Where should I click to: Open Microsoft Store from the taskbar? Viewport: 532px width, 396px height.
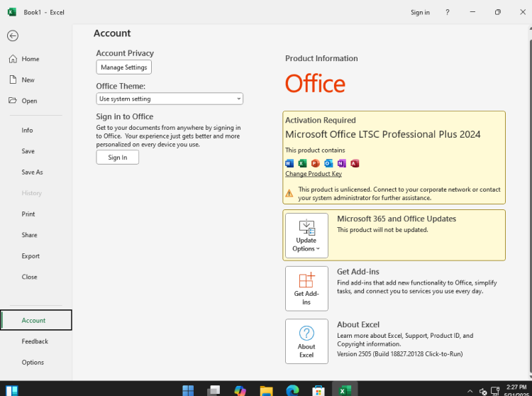click(x=318, y=390)
